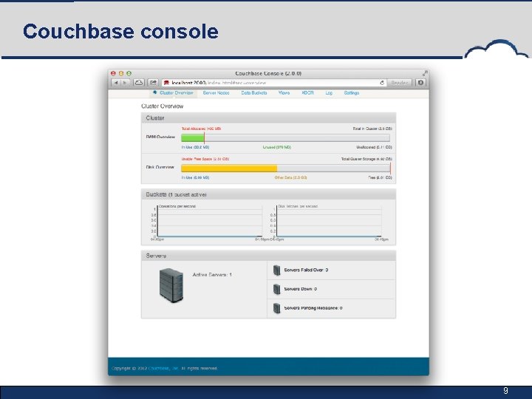
Task: Click the browser back arrow button
Action: tap(116, 83)
